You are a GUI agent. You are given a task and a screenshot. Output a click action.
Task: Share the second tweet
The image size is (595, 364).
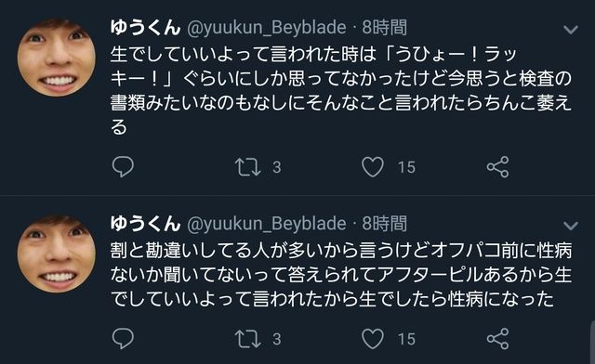click(498, 339)
